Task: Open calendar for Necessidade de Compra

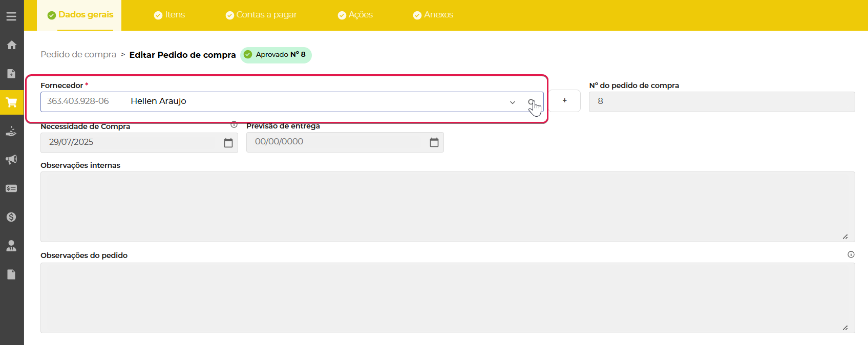Action: (x=228, y=143)
